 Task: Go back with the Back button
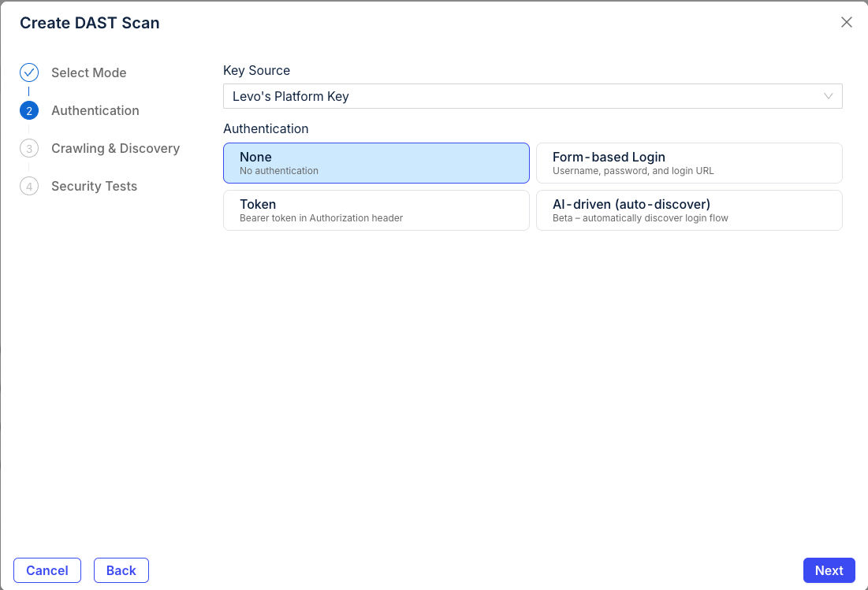pos(121,570)
